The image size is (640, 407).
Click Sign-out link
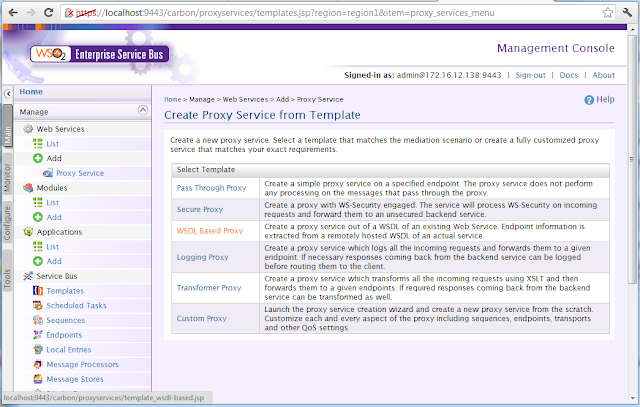coord(530,75)
